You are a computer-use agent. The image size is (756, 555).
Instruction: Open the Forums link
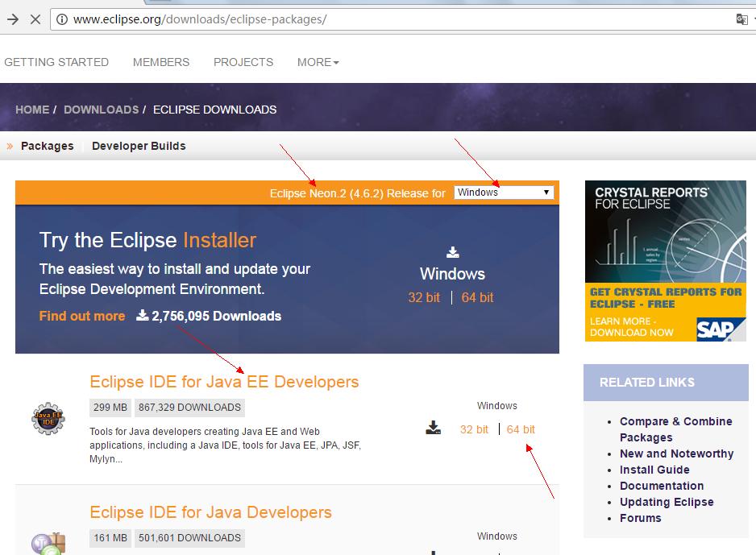click(x=640, y=518)
